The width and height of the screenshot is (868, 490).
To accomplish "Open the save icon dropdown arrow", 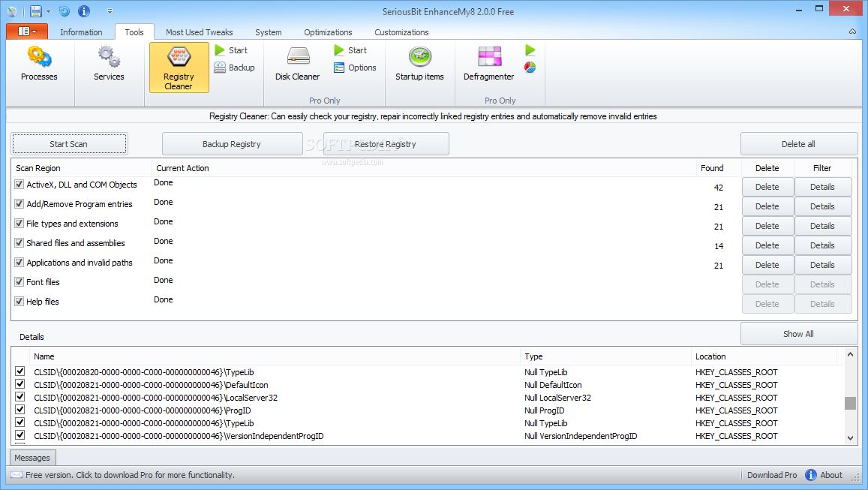I will pyautogui.click(x=48, y=11).
